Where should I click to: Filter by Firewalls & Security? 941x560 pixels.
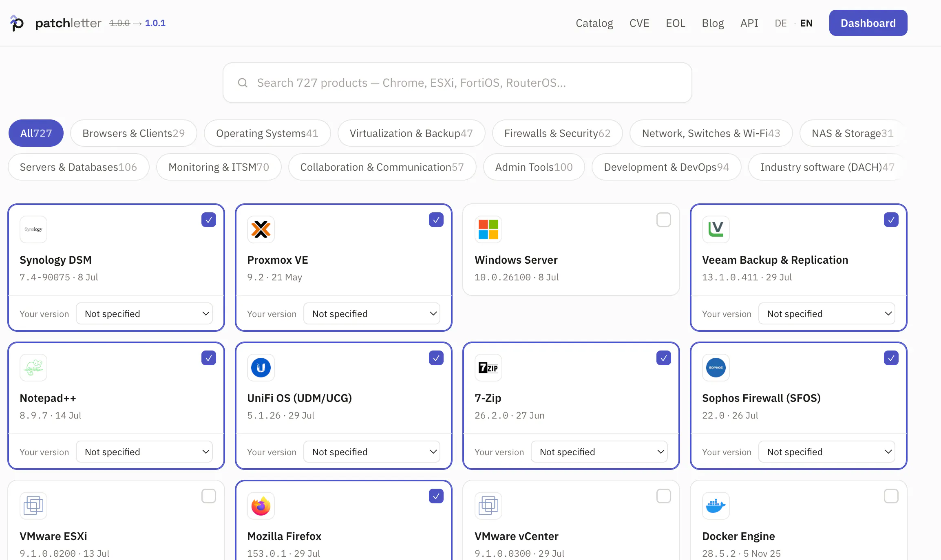[x=557, y=133]
